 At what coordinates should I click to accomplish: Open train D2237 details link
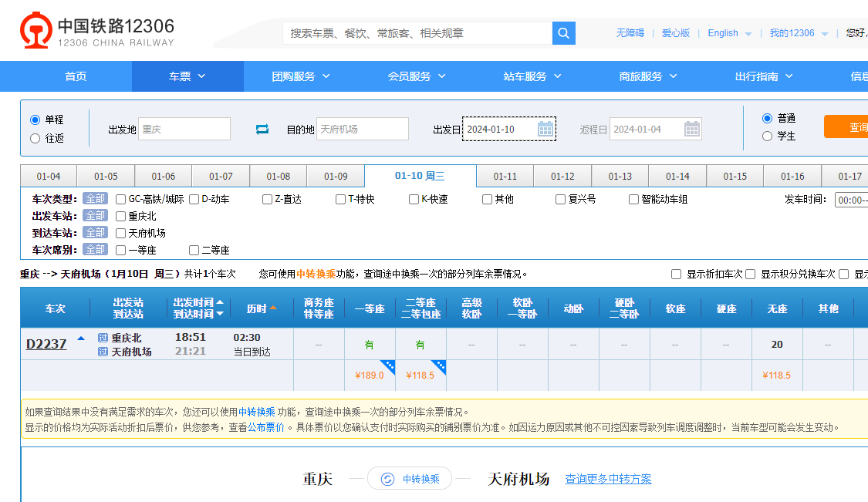tap(46, 344)
